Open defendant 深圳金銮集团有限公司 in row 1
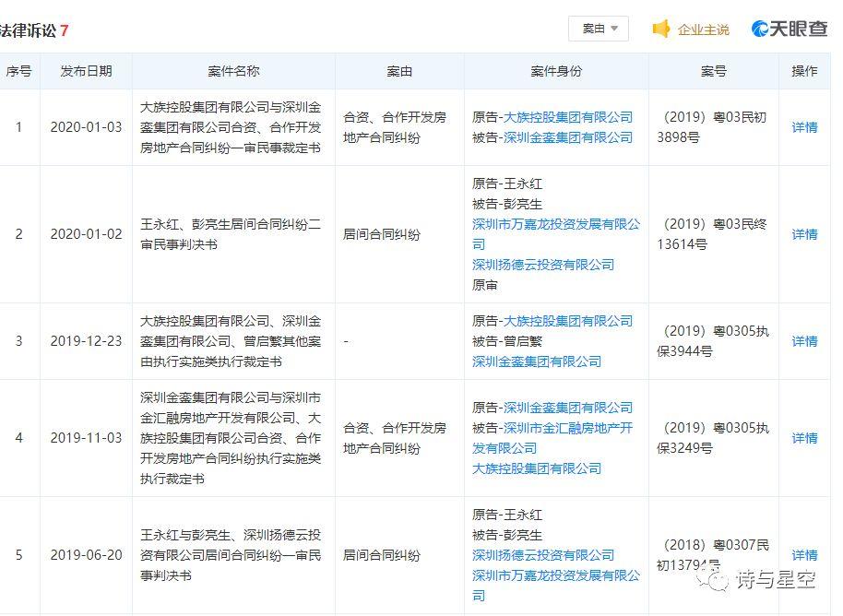This screenshot has height=616, width=843. (568, 137)
